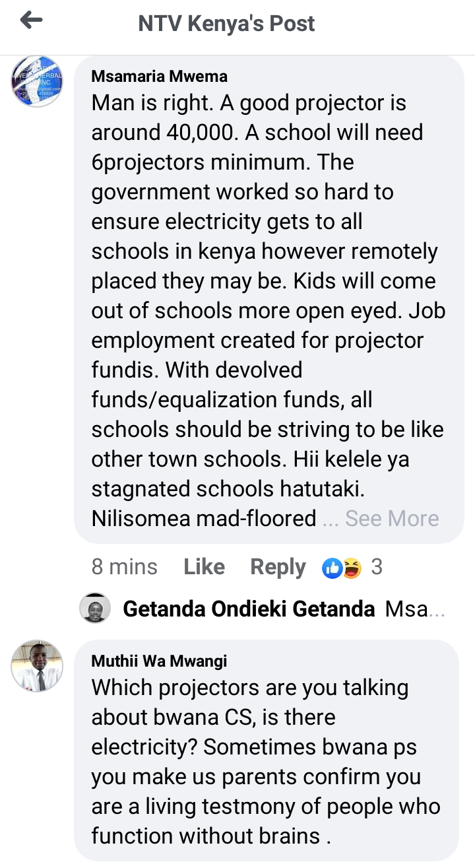Select Muthii Wa Mwangi's comment bubble

click(267, 751)
